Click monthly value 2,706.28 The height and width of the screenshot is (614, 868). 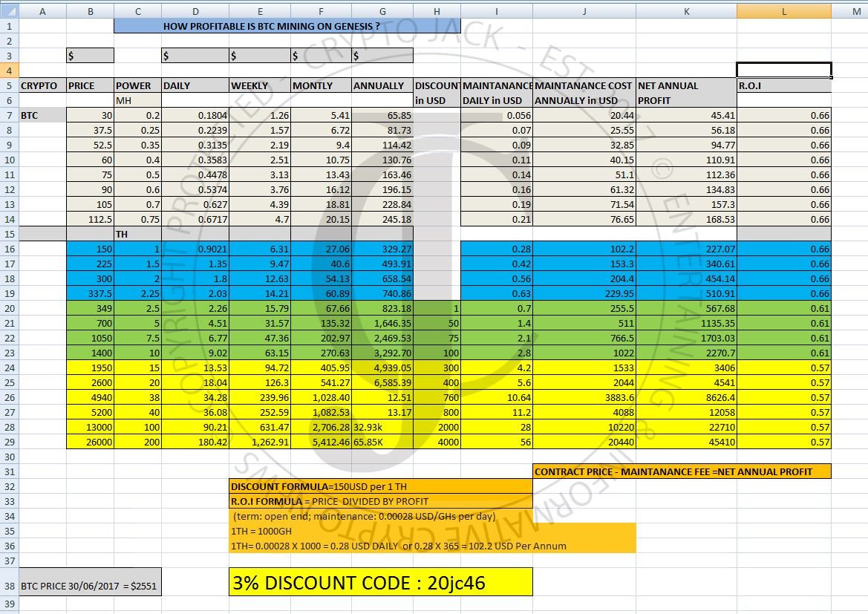321,427
